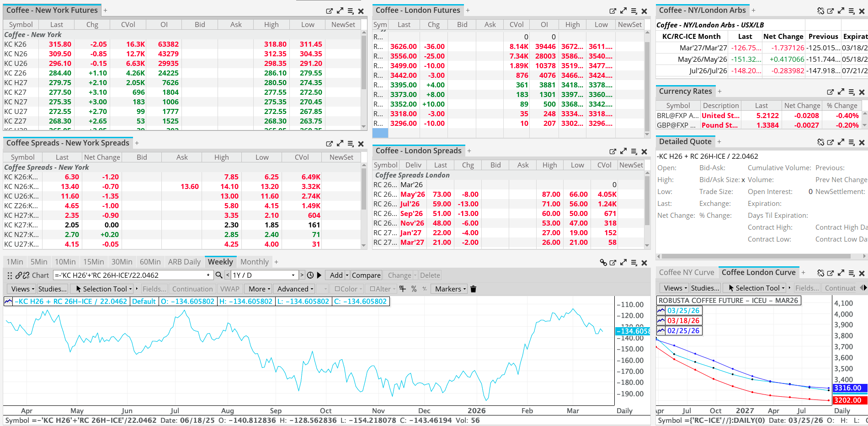The image size is (868, 426).
Task: Switch to the 60Min chart tab
Action: [x=150, y=262]
